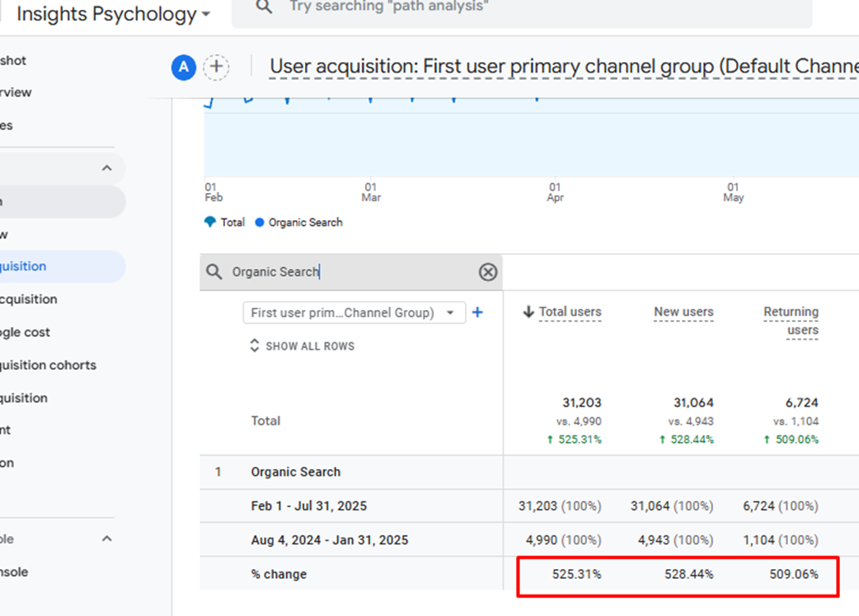Toggle the Organic Search legend dot
This screenshot has height=616, width=859.
pyautogui.click(x=261, y=222)
